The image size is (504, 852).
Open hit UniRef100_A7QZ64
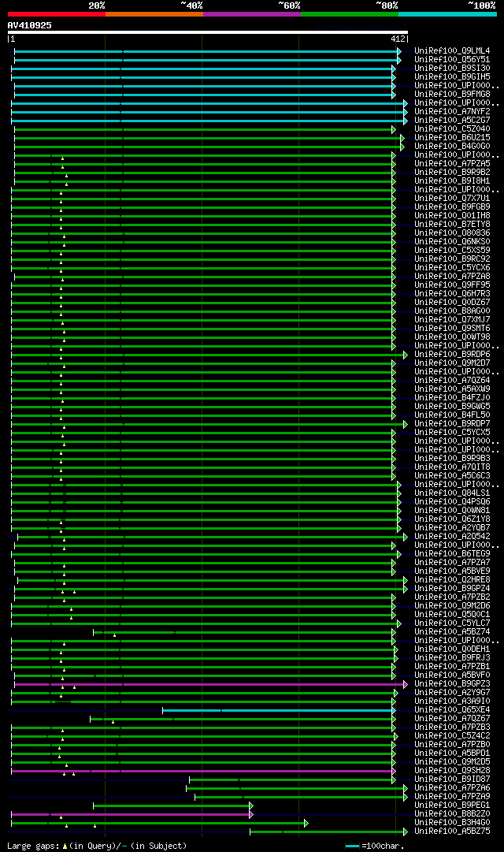[x=452, y=381]
